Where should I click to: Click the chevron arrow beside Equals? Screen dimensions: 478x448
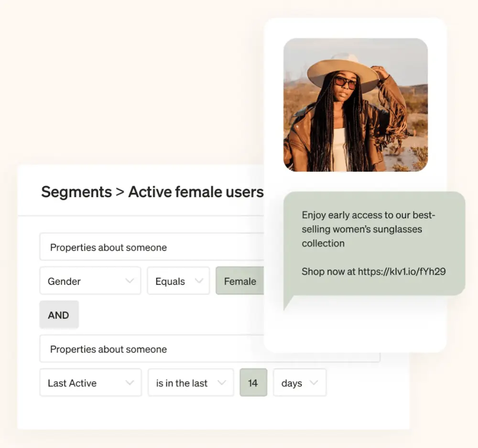[x=199, y=281]
